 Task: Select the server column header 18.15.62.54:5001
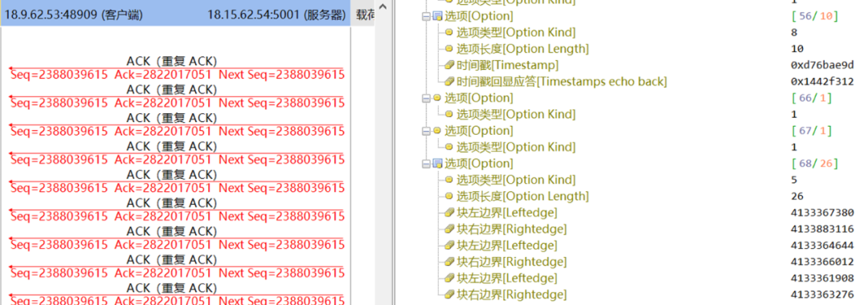[x=276, y=15]
